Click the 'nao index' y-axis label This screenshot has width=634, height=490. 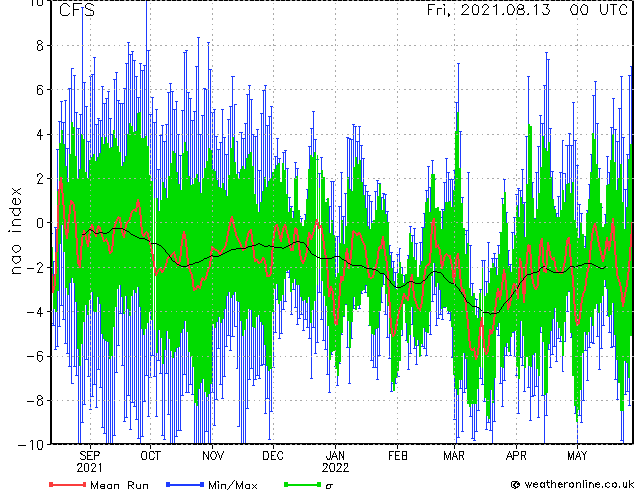pos(15,231)
